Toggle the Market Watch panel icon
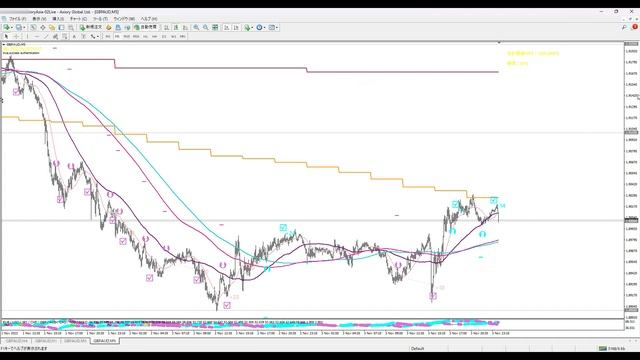640x360 pixels. coord(33,27)
